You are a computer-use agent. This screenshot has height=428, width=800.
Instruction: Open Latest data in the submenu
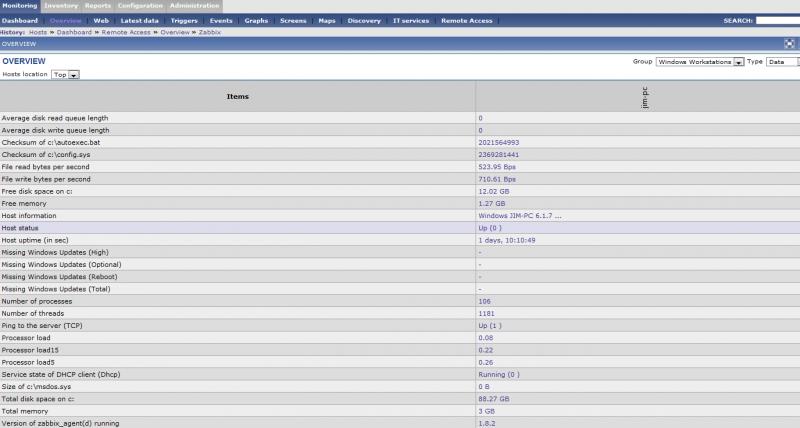point(139,21)
